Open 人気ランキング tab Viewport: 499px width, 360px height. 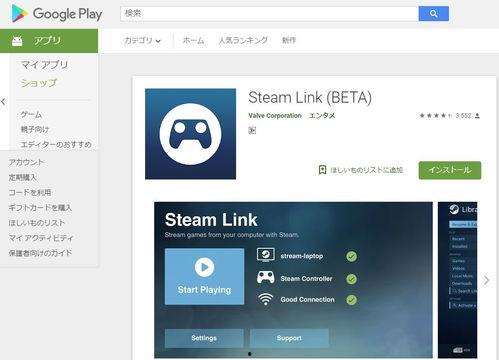coord(243,41)
